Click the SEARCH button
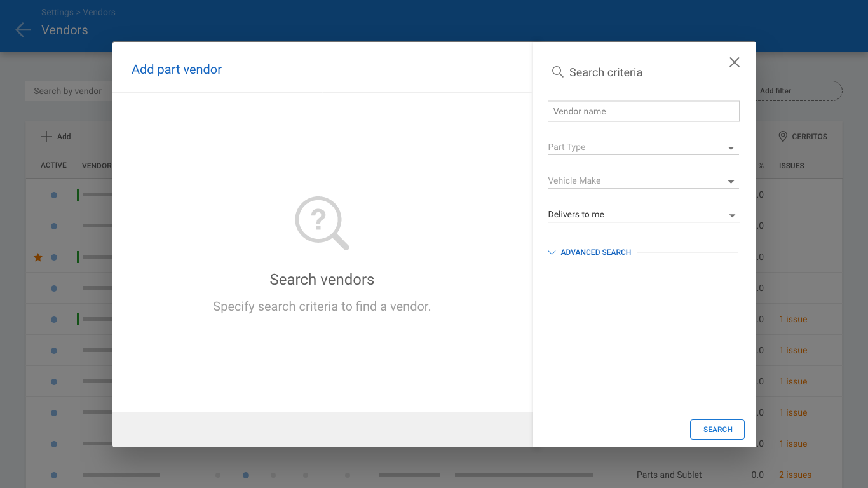The height and width of the screenshot is (488, 868). point(717,430)
